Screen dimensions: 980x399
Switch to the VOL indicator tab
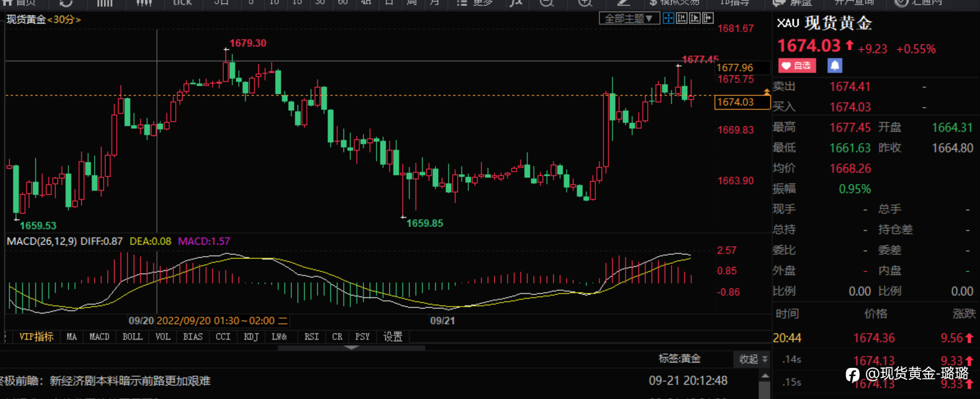163,337
